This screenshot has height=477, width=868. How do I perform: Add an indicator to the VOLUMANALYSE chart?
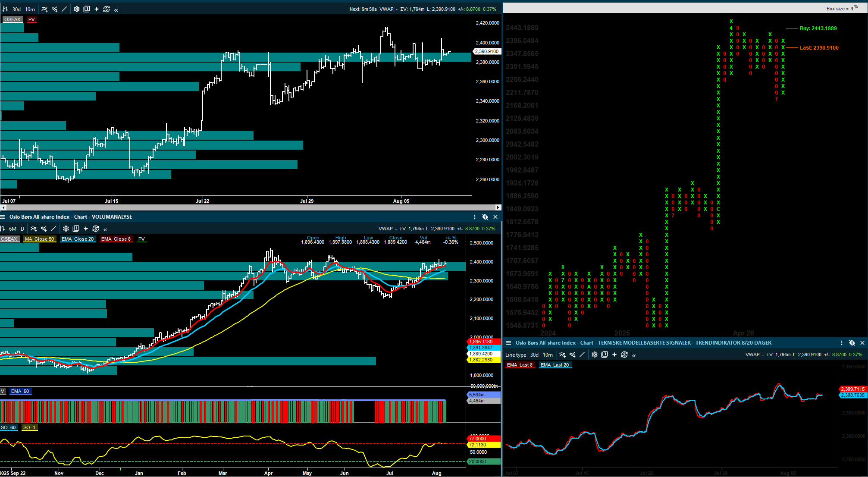pos(34,229)
